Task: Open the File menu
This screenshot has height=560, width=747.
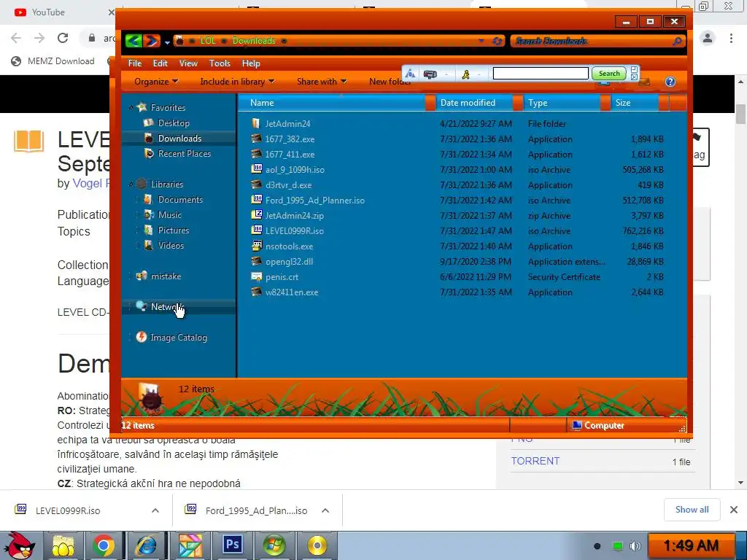Action: 135,63
